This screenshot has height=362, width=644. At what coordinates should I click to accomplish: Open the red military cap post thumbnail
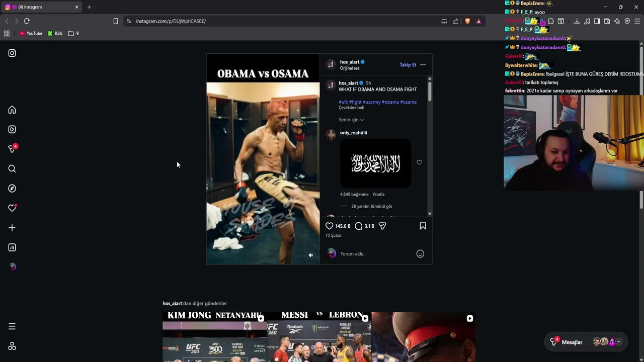(x=424, y=337)
